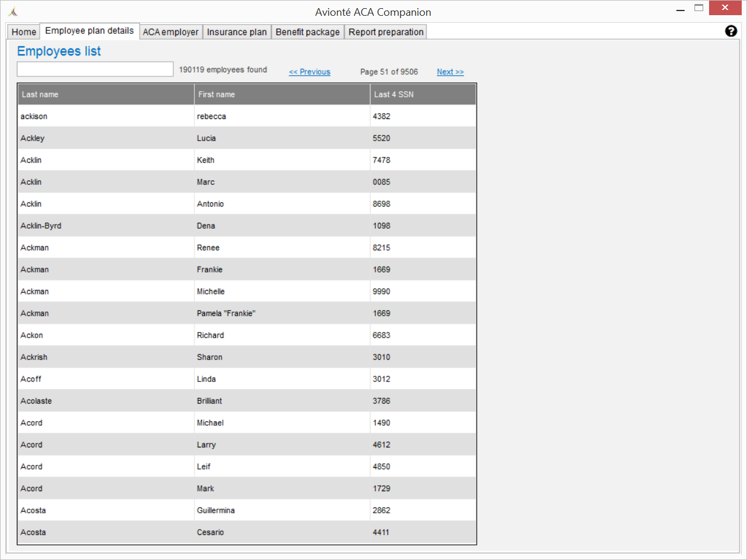Image resolution: width=747 pixels, height=560 pixels.
Task: Select first name Renee in Ackman row
Action: (208, 248)
